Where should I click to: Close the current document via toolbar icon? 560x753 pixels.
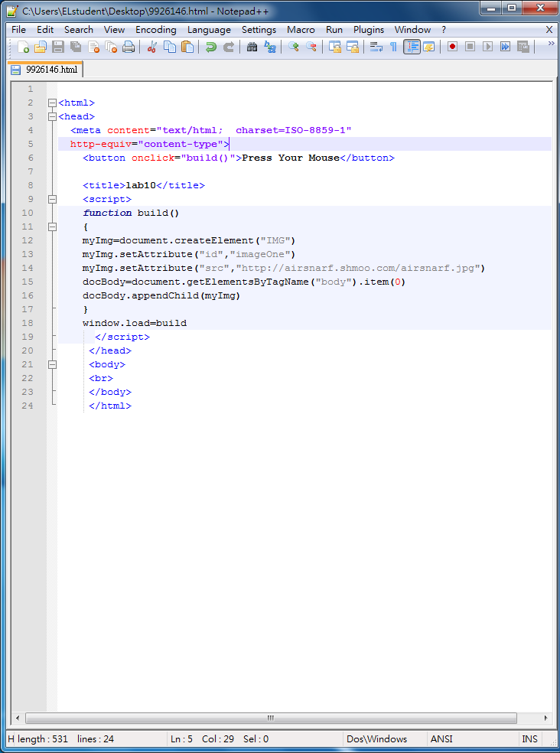coord(93,47)
